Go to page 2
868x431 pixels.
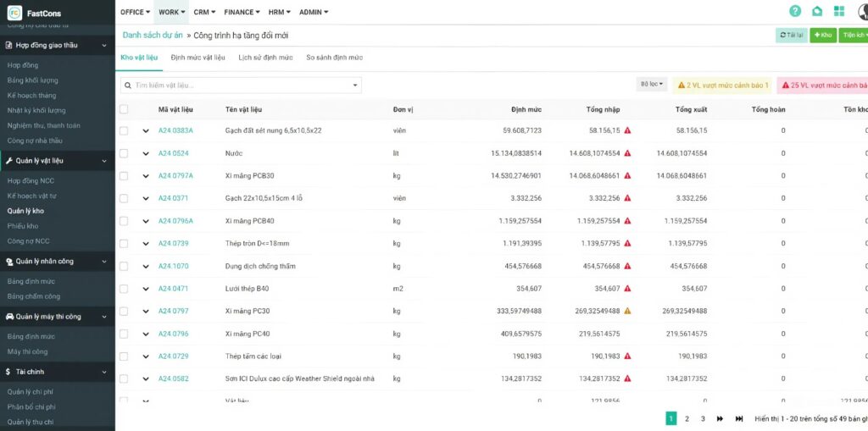687,419
